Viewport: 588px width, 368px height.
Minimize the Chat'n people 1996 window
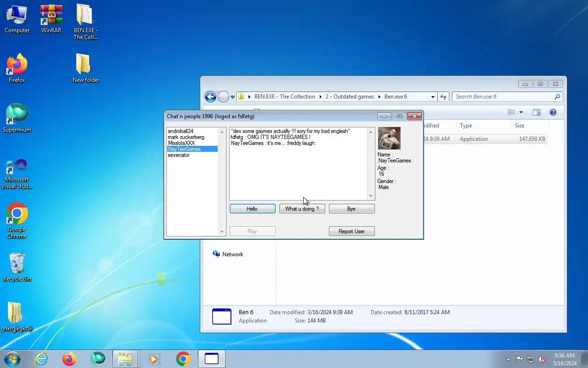384,116
